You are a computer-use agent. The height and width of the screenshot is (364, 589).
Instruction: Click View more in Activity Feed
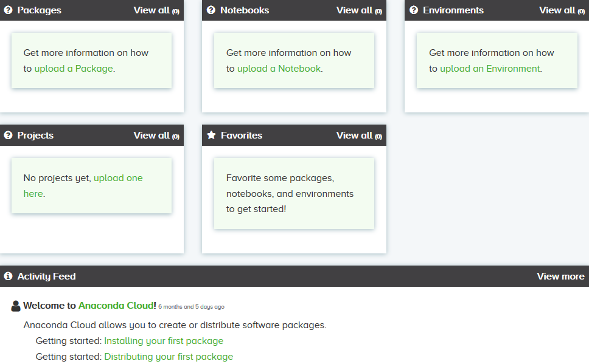tap(560, 276)
